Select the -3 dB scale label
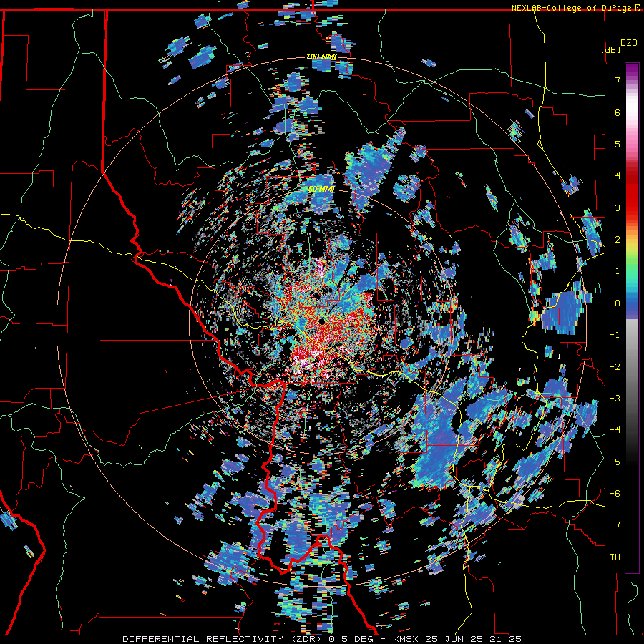 pos(615,399)
